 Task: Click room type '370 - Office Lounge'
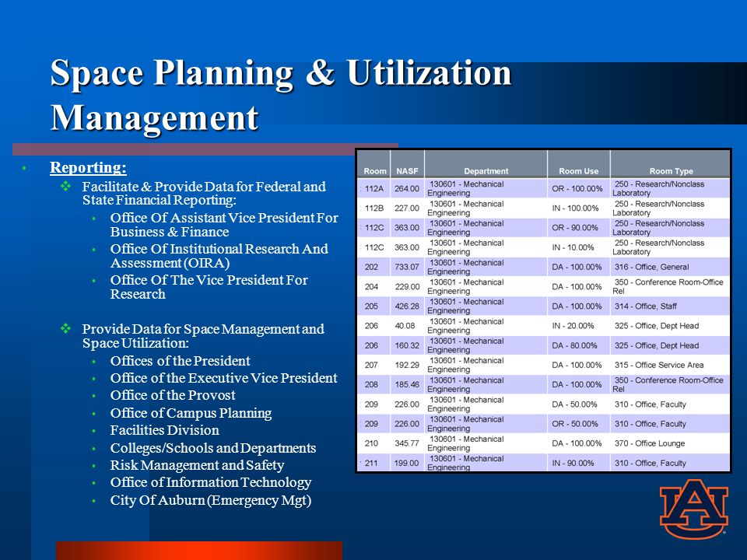(649, 443)
